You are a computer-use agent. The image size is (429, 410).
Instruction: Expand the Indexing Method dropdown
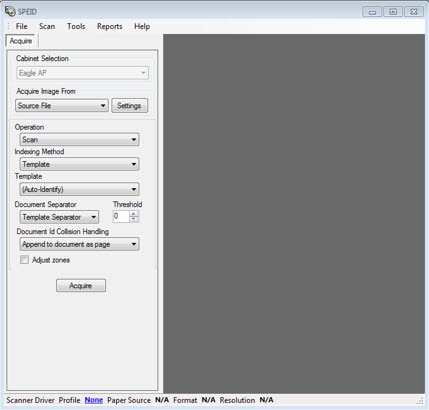(x=79, y=164)
